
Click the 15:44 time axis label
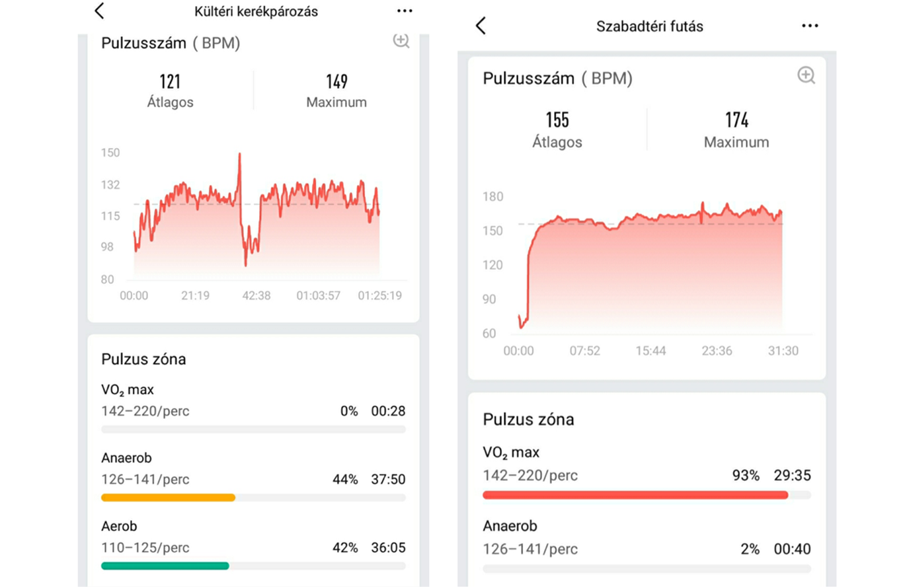click(651, 351)
